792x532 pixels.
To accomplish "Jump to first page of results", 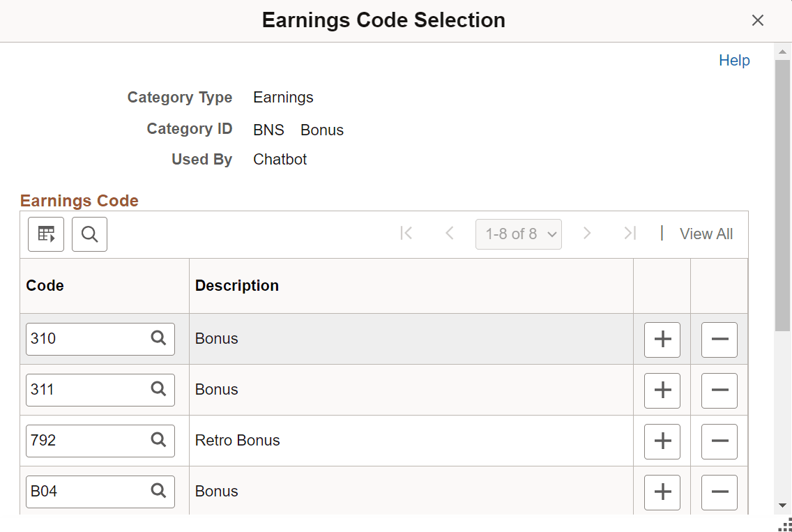I will point(406,234).
